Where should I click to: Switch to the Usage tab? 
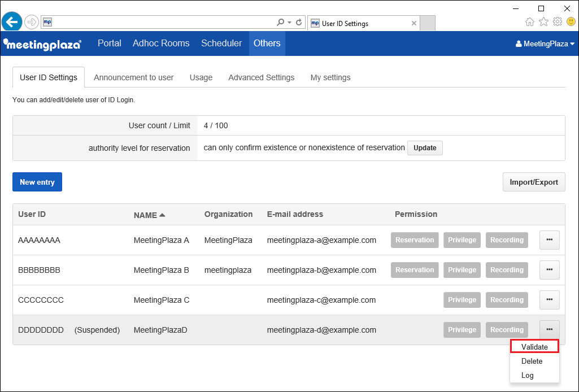coord(201,77)
